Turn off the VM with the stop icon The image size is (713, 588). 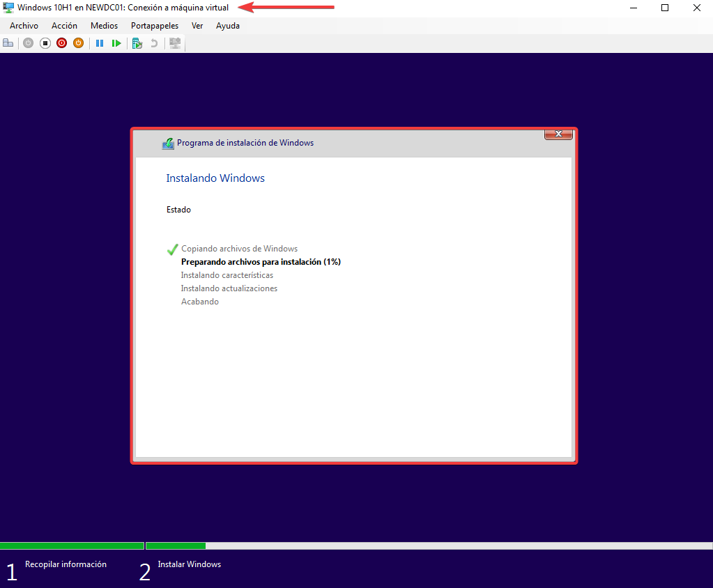coord(45,43)
